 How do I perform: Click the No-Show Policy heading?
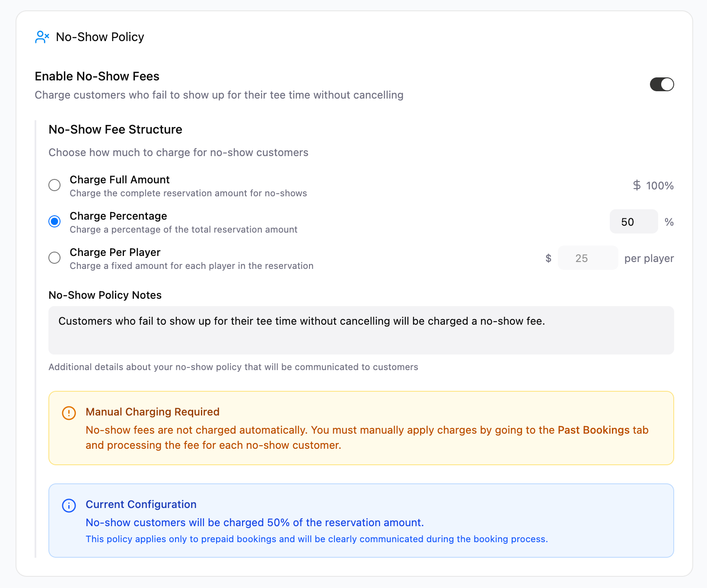(100, 37)
